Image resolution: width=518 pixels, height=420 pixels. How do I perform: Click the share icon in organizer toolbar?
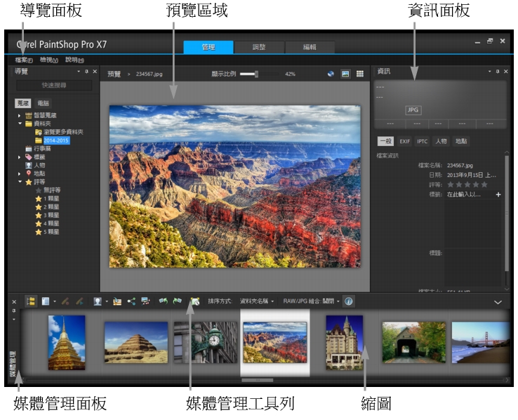click(x=131, y=301)
